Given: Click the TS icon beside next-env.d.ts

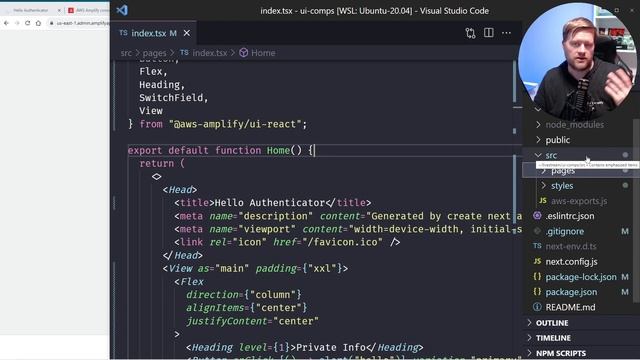Looking at the screenshot, I should click(x=537, y=246).
